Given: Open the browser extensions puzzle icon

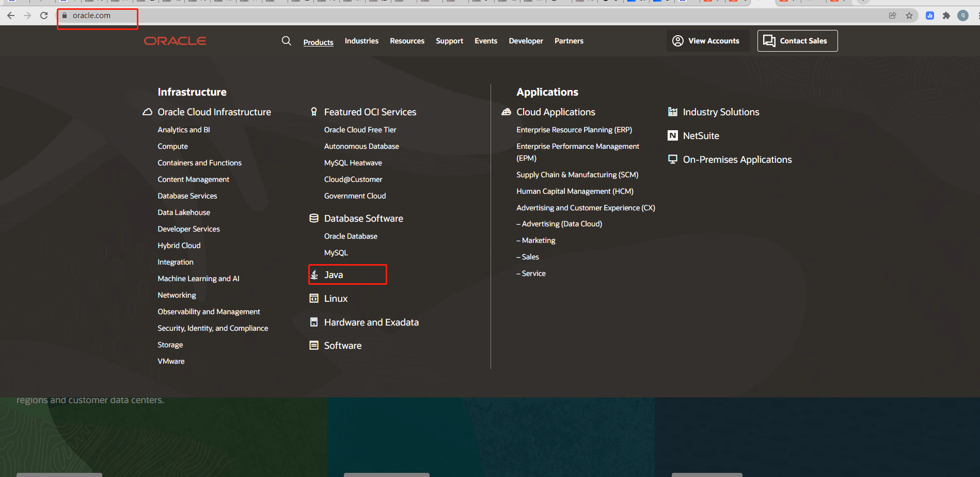Looking at the screenshot, I should pos(947,16).
